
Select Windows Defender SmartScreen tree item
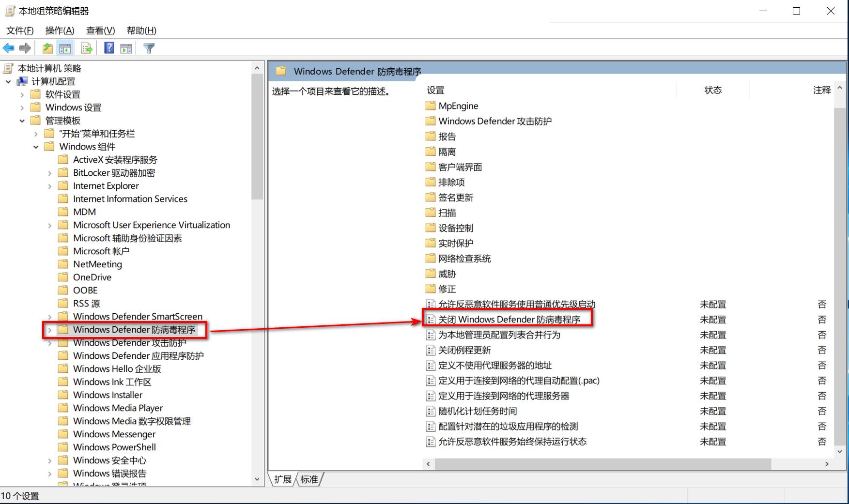click(x=138, y=317)
